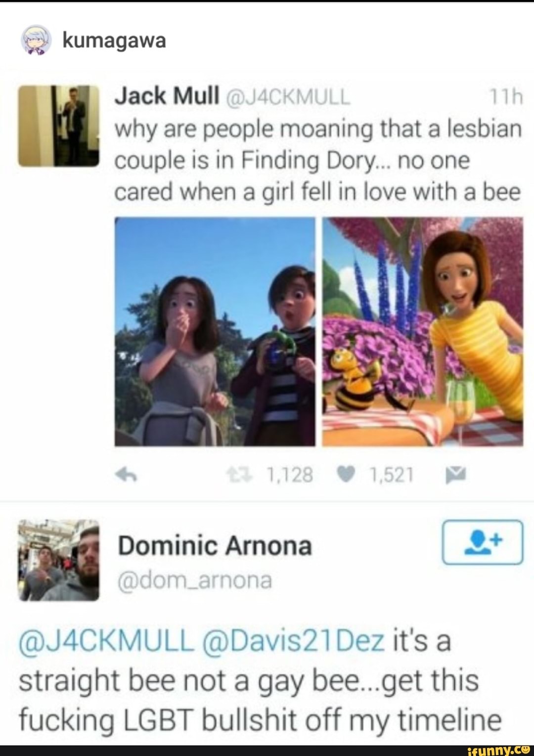Open the @Davis21Dez mention link
Image resolution: width=534 pixels, height=756 pixels.
coord(293,641)
